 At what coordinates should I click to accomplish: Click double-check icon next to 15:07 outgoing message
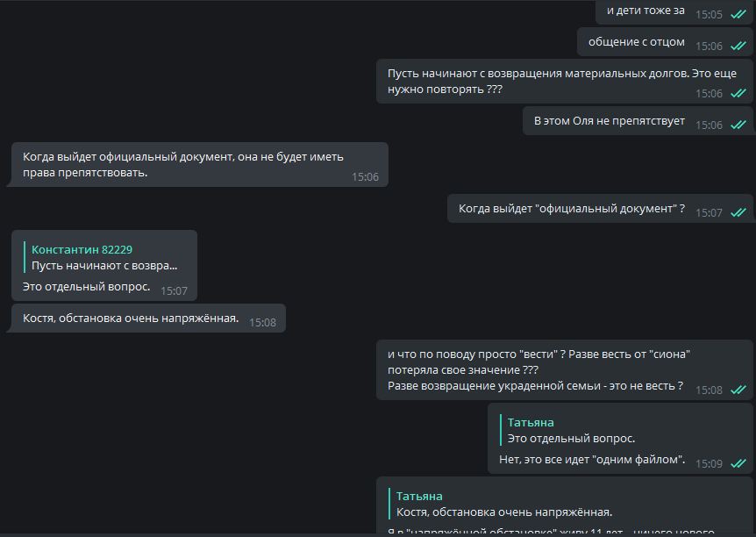738,212
